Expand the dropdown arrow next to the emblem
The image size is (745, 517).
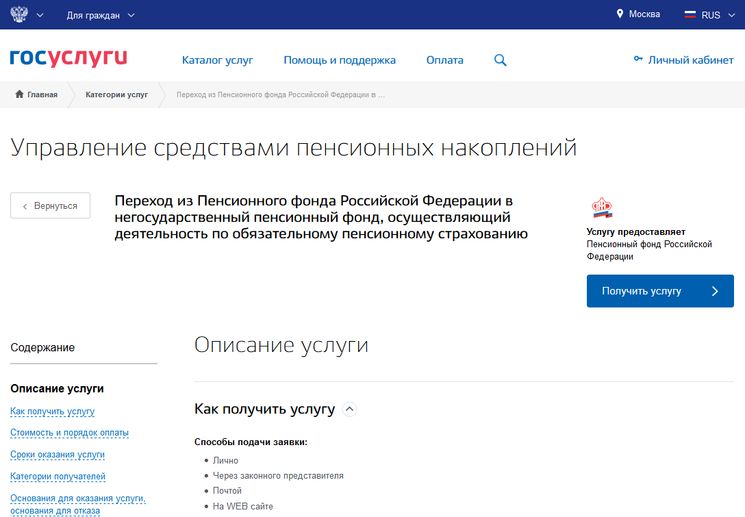[40, 15]
